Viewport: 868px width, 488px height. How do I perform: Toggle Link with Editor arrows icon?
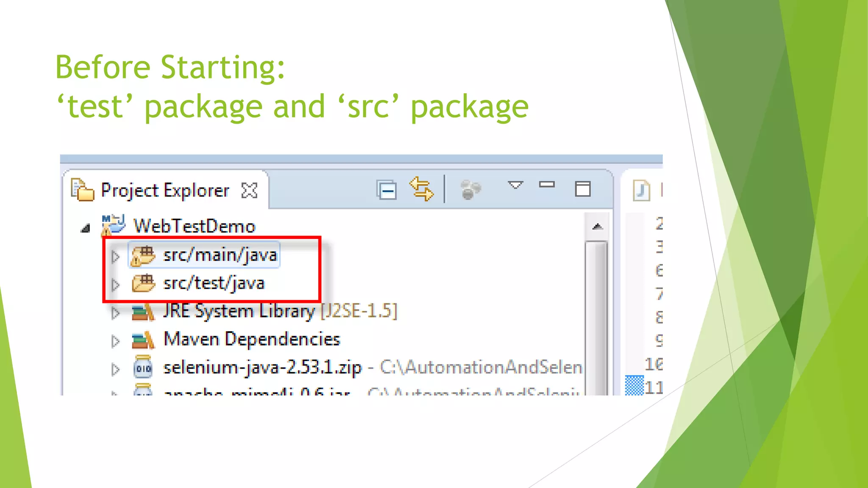[x=421, y=189]
